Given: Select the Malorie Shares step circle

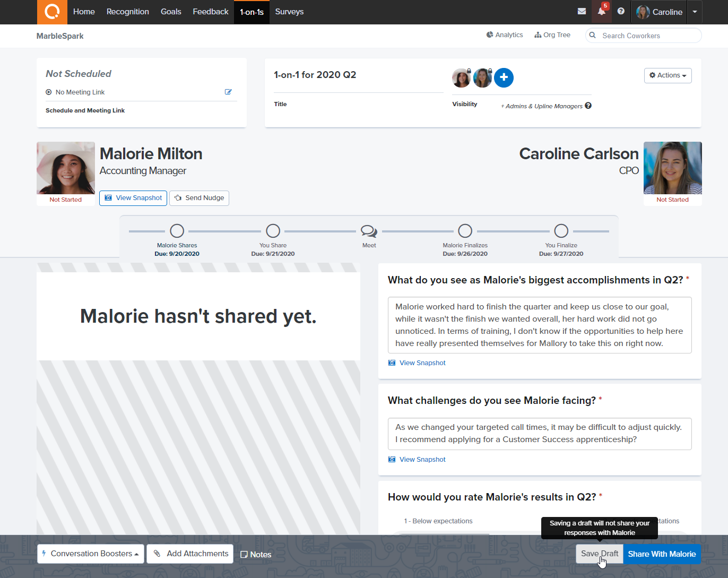Looking at the screenshot, I should (177, 231).
